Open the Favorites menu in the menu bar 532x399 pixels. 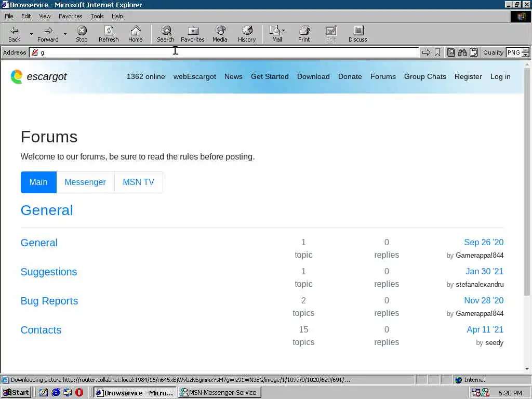[70, 16]
